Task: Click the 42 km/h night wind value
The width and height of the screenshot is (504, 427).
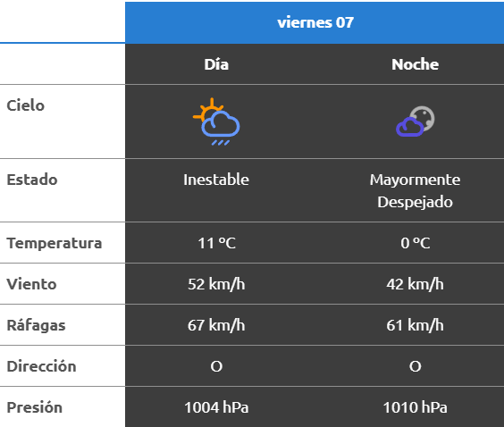Action: pos(415,284)
